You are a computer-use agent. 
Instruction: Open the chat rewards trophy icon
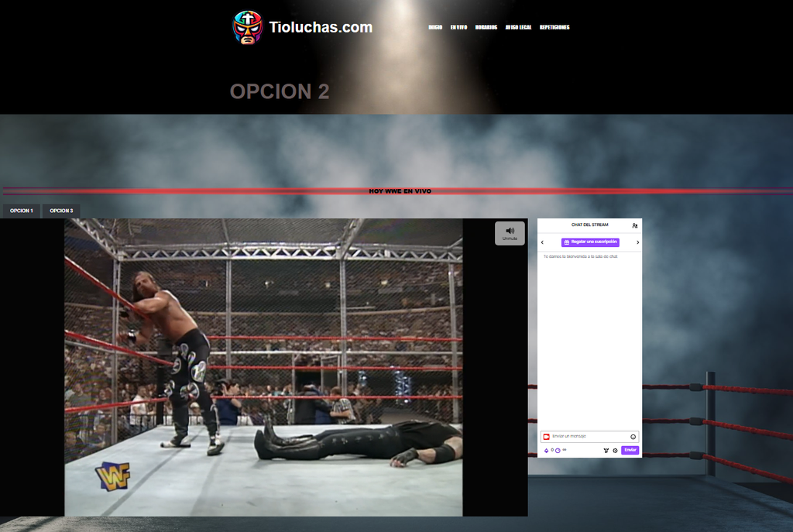click(x=606, y=450)
